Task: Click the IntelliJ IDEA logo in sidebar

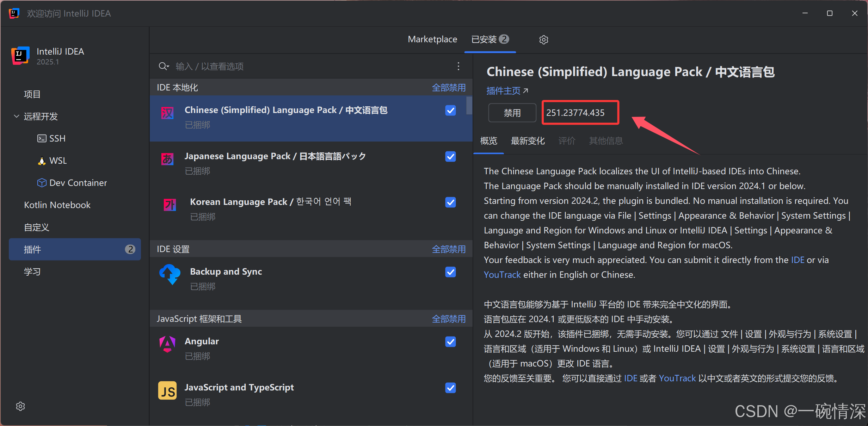Action: click(x=20, y=56)
